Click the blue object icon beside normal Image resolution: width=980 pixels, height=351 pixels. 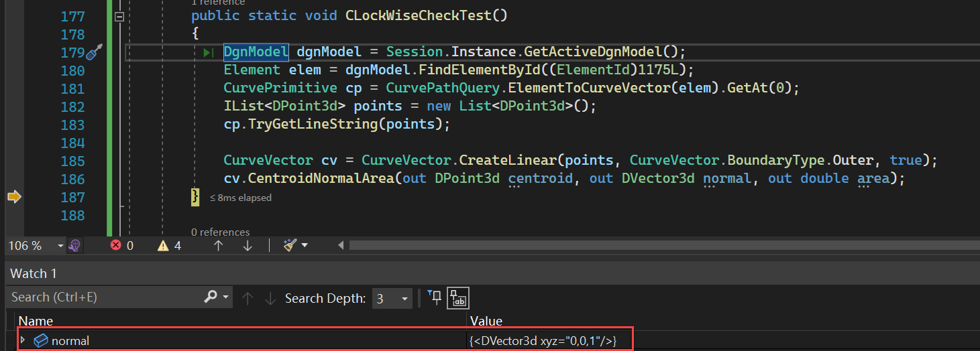(x=40, y=341)
